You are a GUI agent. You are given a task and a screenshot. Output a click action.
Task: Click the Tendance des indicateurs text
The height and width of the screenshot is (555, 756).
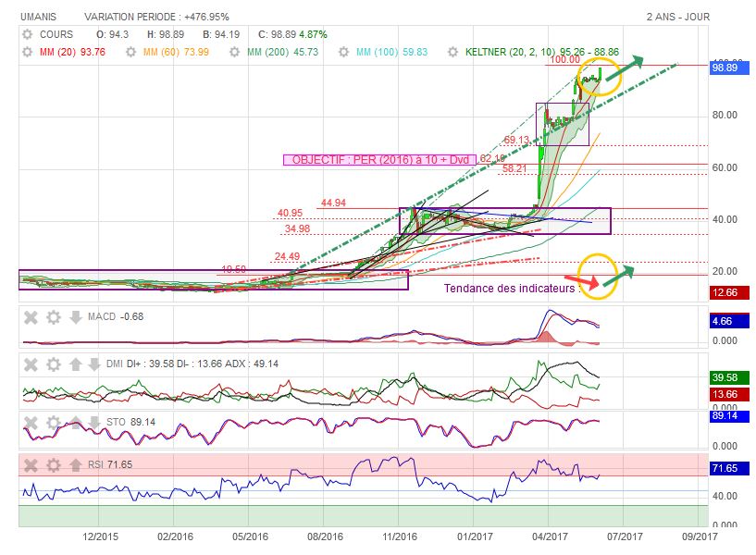[x=512, y=289]
